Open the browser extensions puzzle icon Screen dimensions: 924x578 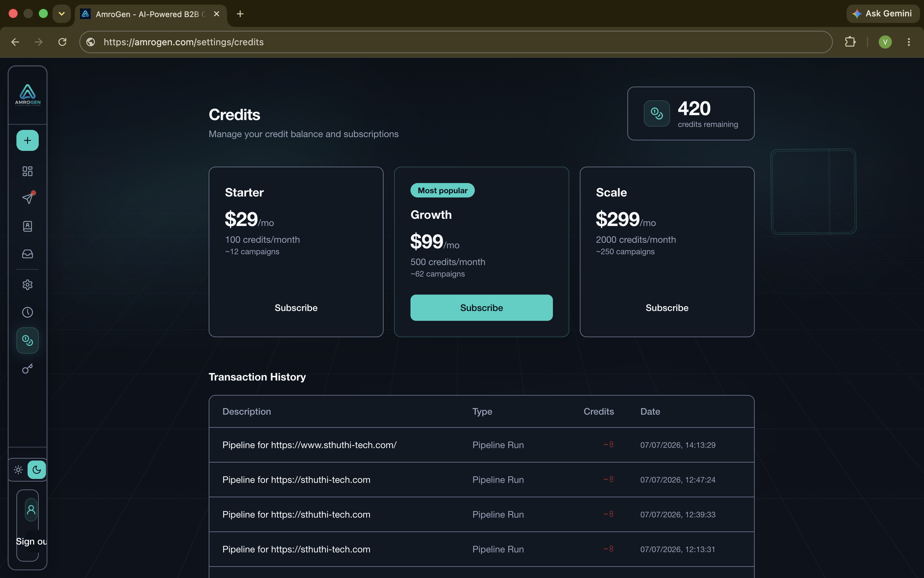[850, 42]
